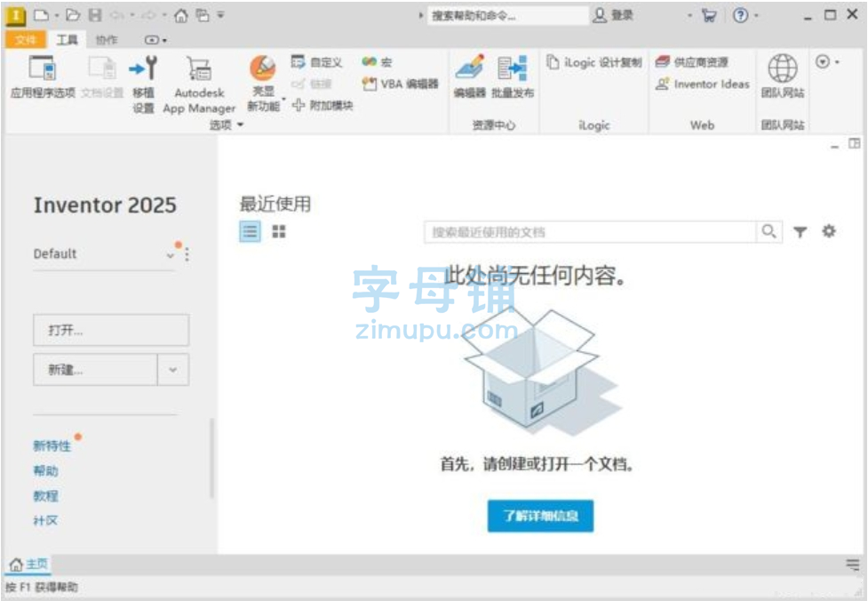868x601 pixels.
Task: Minimize the home panel with dash icon
Action: tap(835, 145)
